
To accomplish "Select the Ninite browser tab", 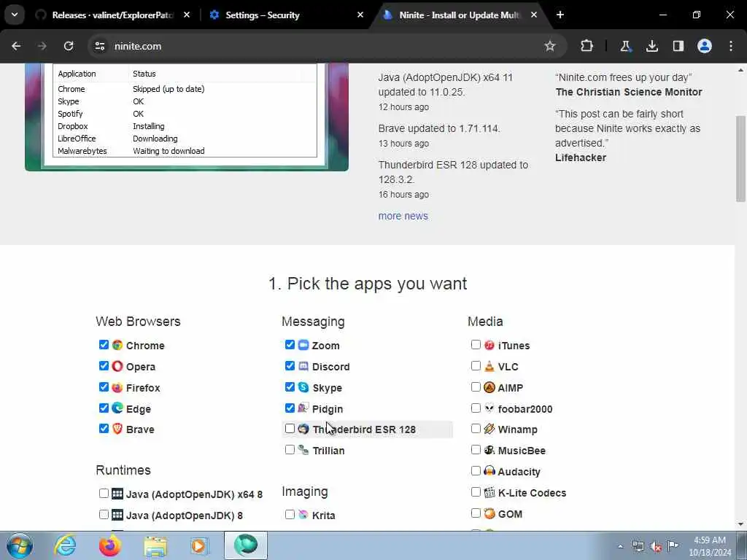I will coord(459,15).
